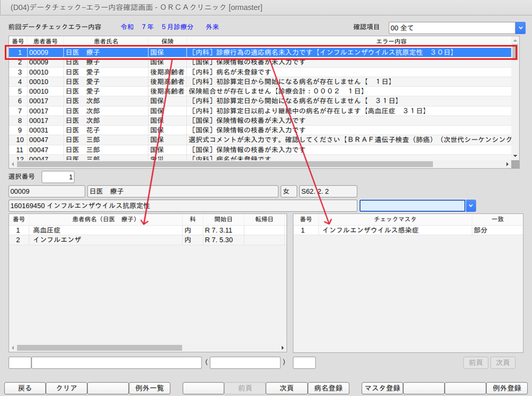The height and width of the screenshot is (396, 532).
Task: Click the 戻る button
Action: click(x=25, y=388)
